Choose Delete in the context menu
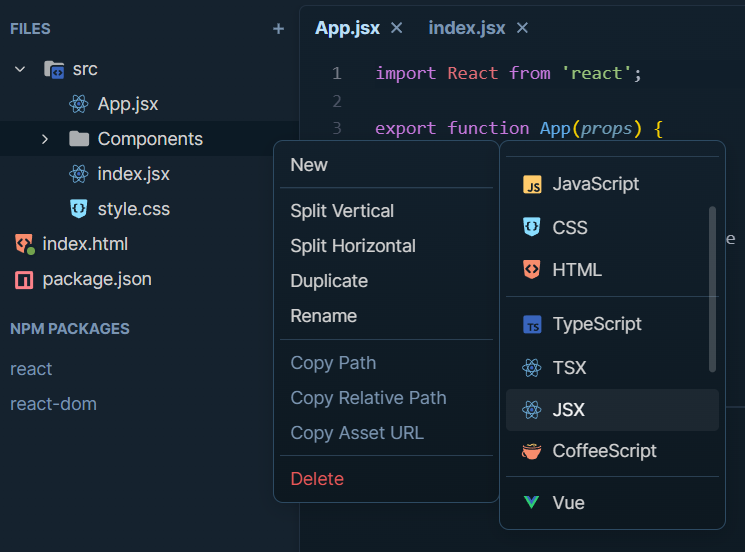Image resolution: width=745 pixels, height=552 pixels. pos(386,479)
